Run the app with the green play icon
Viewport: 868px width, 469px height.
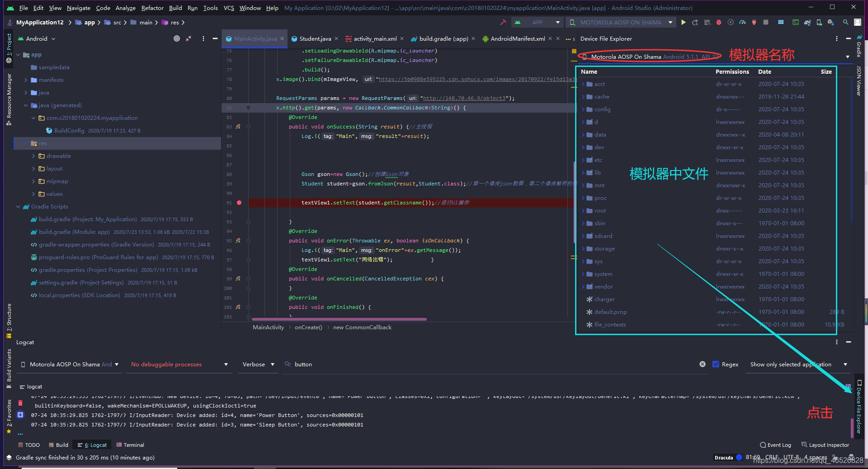pos(684,22)
